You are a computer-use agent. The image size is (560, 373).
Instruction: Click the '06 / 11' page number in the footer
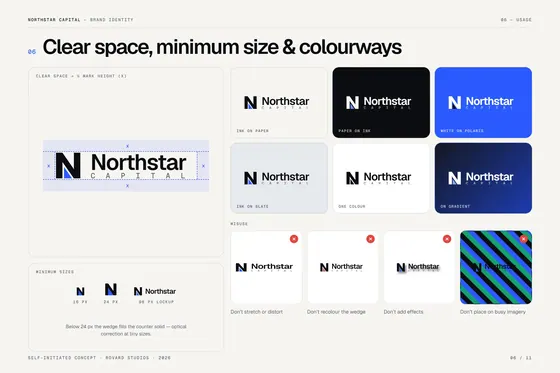521,358
